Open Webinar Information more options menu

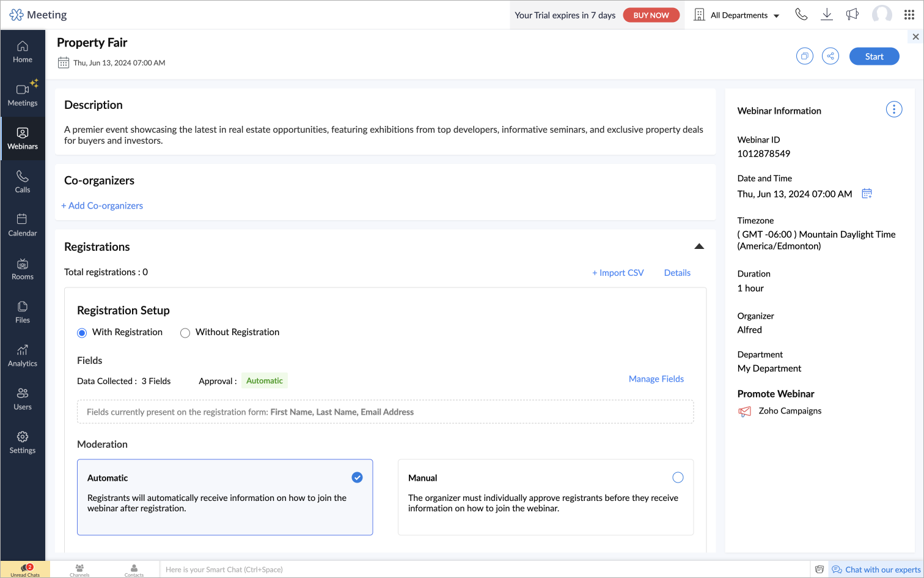coord(893,110)
